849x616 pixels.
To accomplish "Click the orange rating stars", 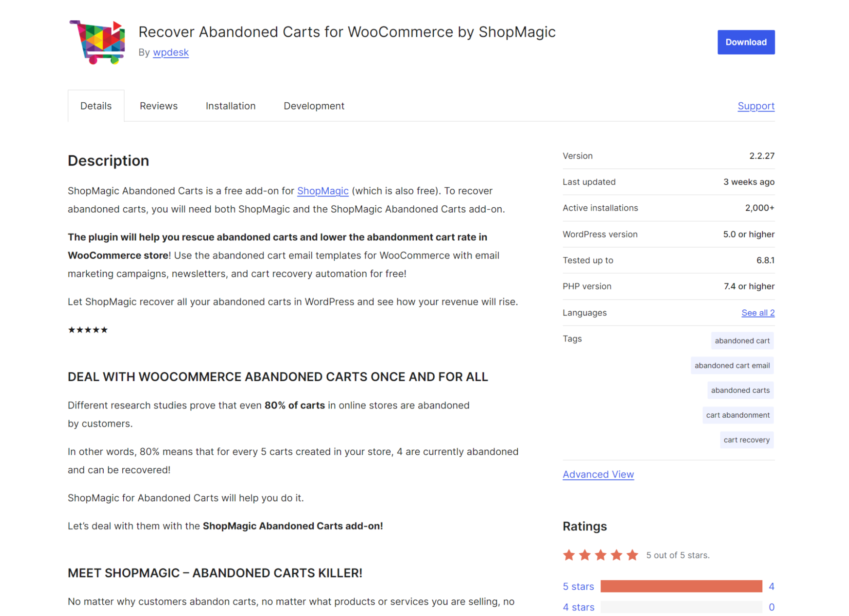I will pos(600,554).
